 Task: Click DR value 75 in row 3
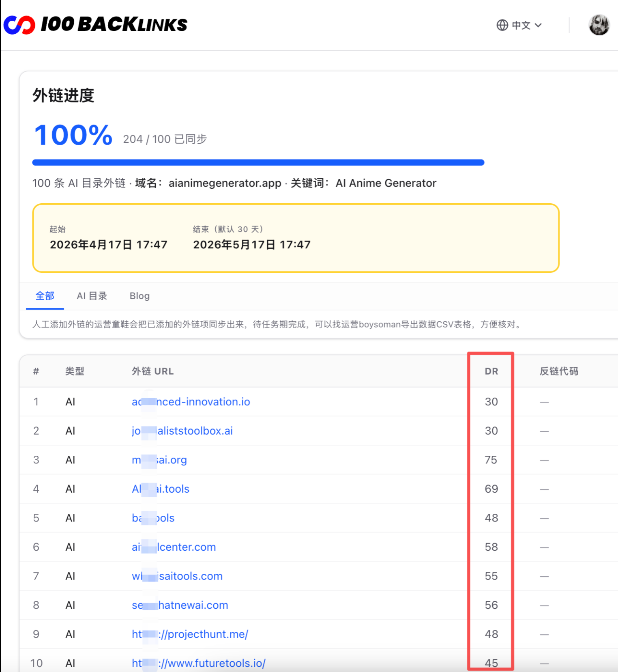click(x=491, y=460)
